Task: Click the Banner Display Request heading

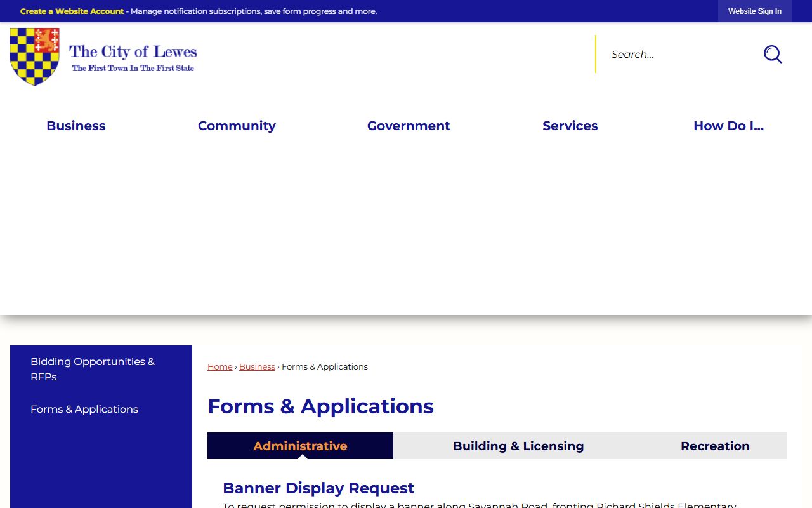Action: (x=318, y=488)
